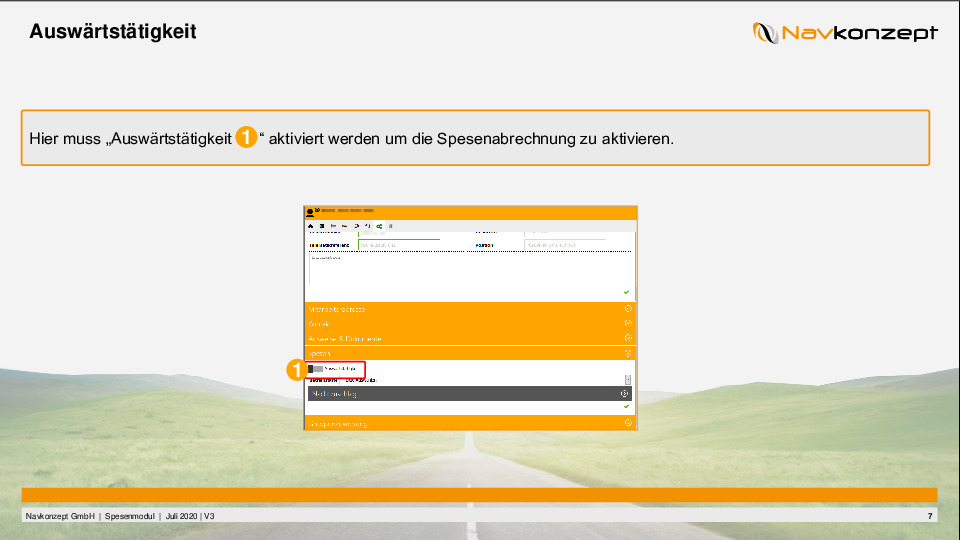This screenshot has width=960, height=540.
Task: Click the Spesen section header label
Action: [x=320, y=353]
